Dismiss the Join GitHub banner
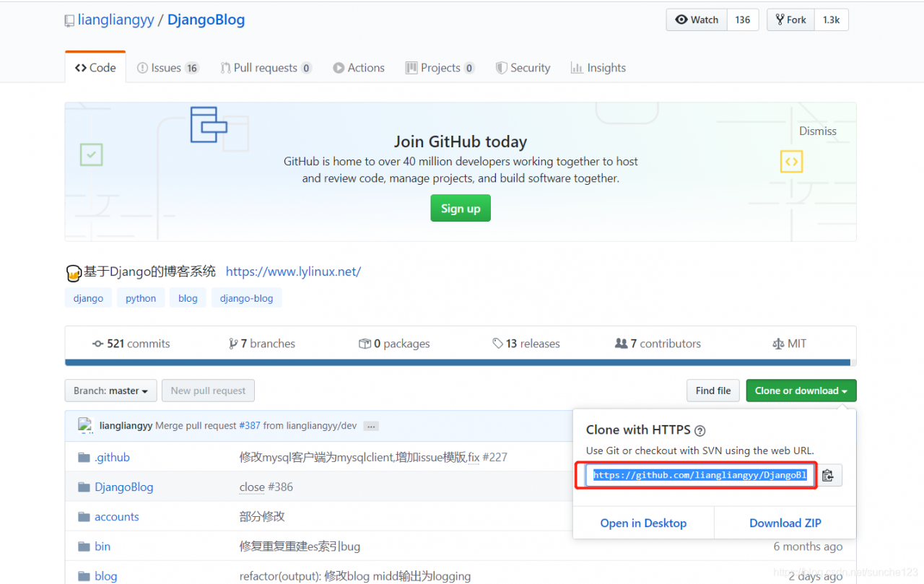 (x=817, y=131)
